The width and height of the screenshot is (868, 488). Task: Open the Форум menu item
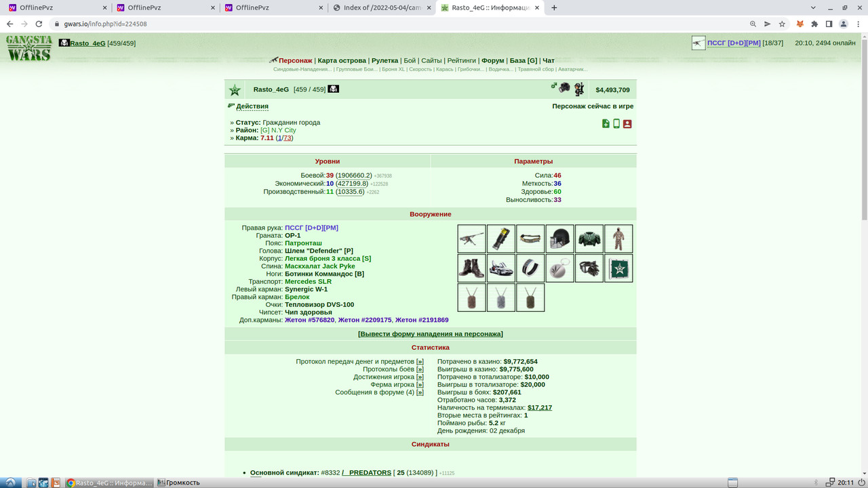tap(493, 60)
